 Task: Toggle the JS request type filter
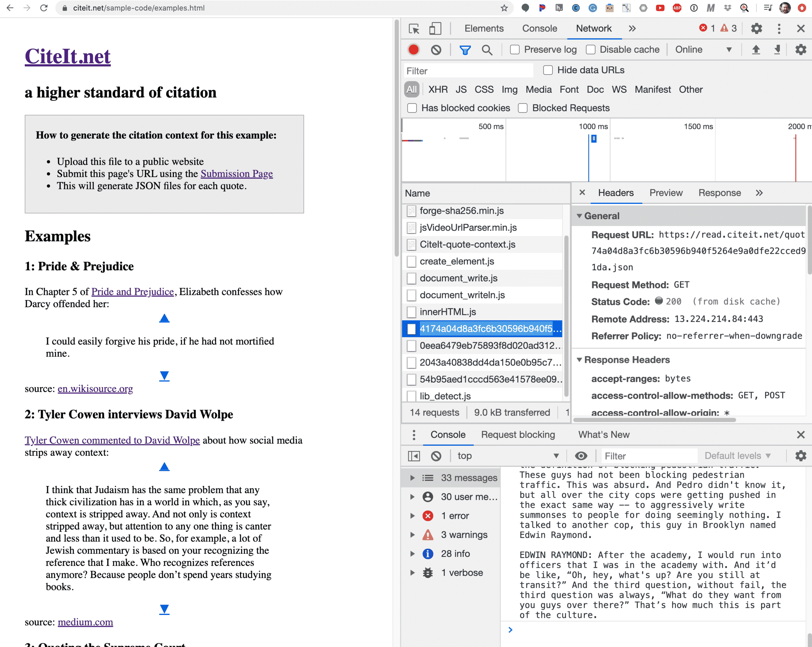(x=461, y=90)
